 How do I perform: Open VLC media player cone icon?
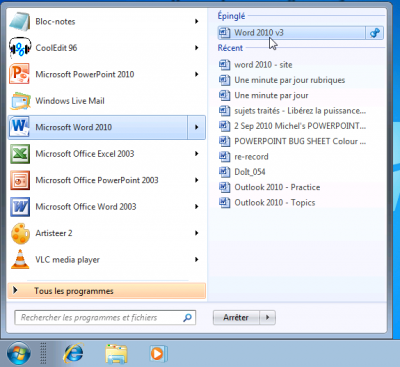pyautogui.click(x=20, y=260)
